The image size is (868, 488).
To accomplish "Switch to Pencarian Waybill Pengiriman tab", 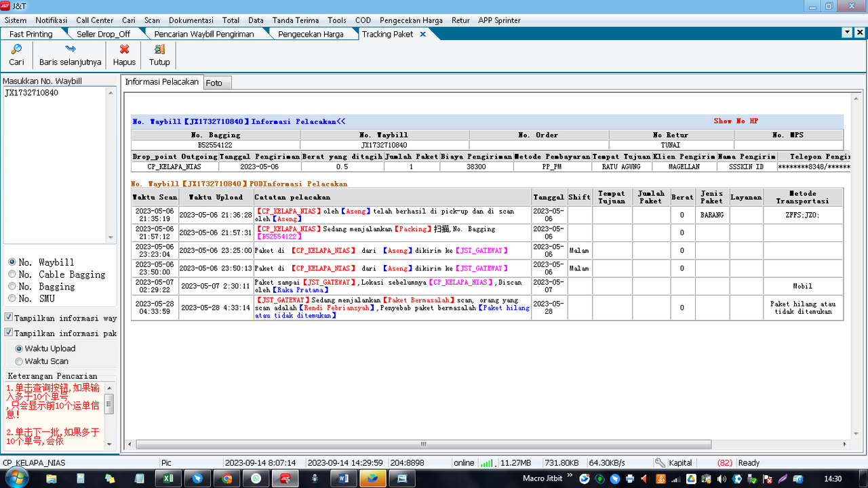I will click(x=204, y=34).
